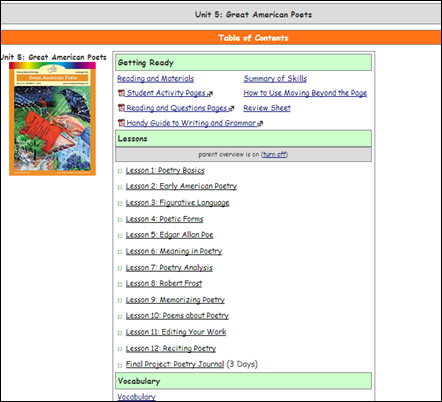442x402 pixels.
Task: Click the PDF icon beside Reading and Questions Pages
Action: [x=121, y=108]
